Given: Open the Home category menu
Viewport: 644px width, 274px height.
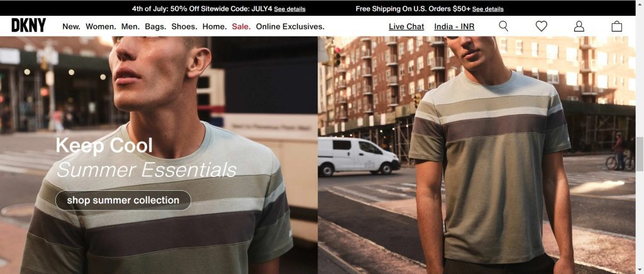Looking at the screenshot, I should [x=214, y=26].
